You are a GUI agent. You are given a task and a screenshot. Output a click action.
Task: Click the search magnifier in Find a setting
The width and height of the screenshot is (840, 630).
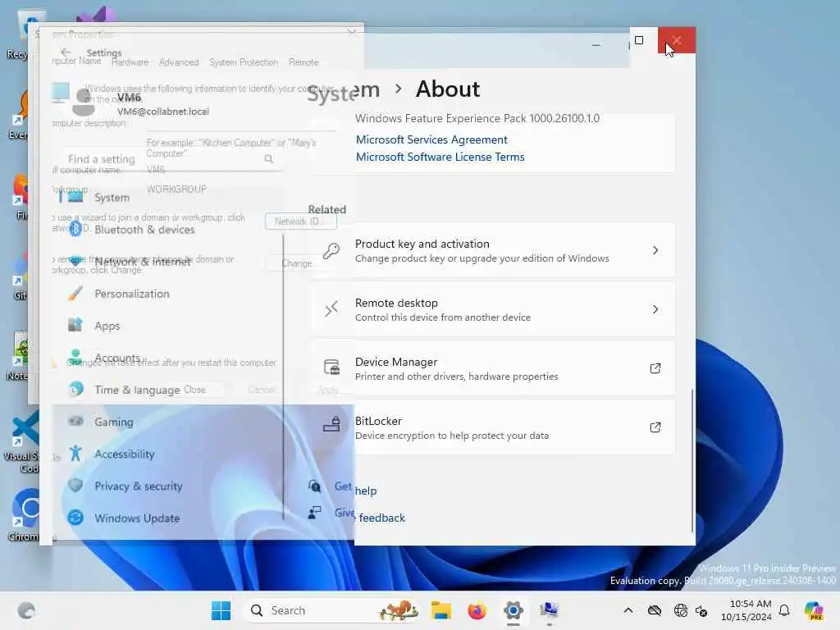pyautogui.click(x=269, y=159)
